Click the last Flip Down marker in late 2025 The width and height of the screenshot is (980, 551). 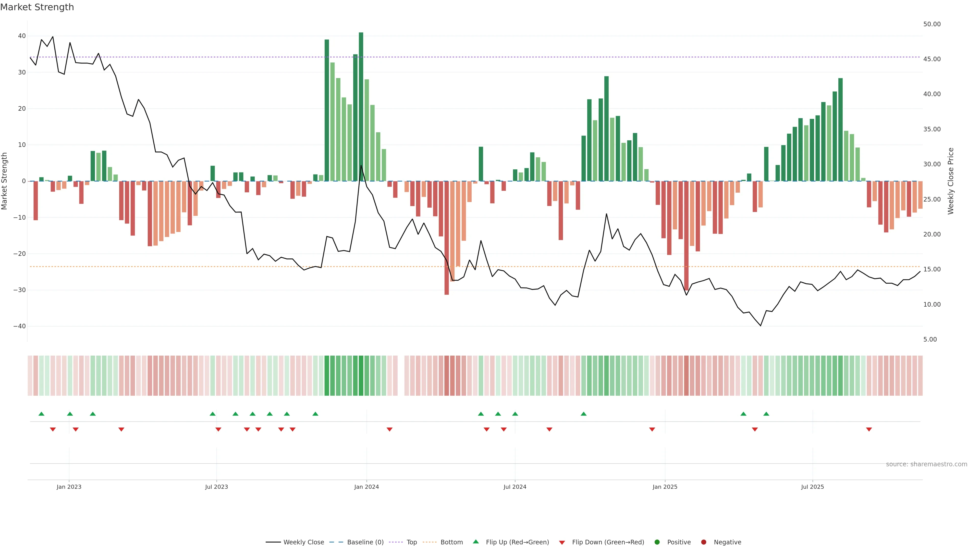(x=869, y=429)
